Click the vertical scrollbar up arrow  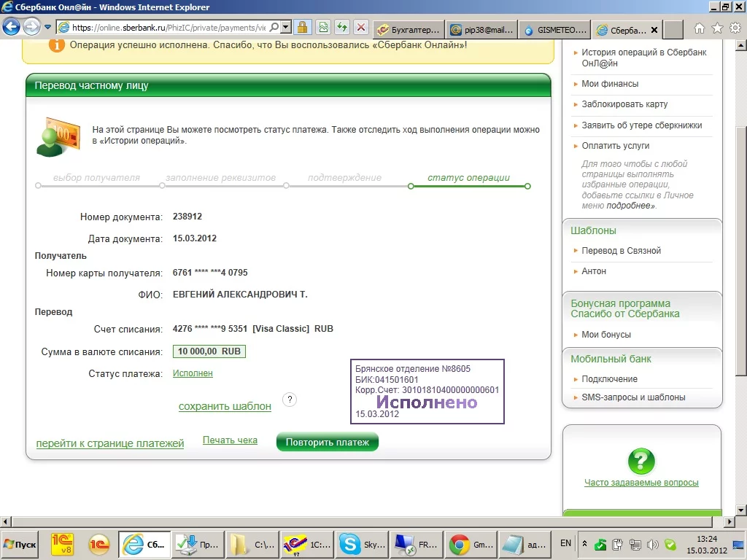pyautogui.click(x=740, y=46)
